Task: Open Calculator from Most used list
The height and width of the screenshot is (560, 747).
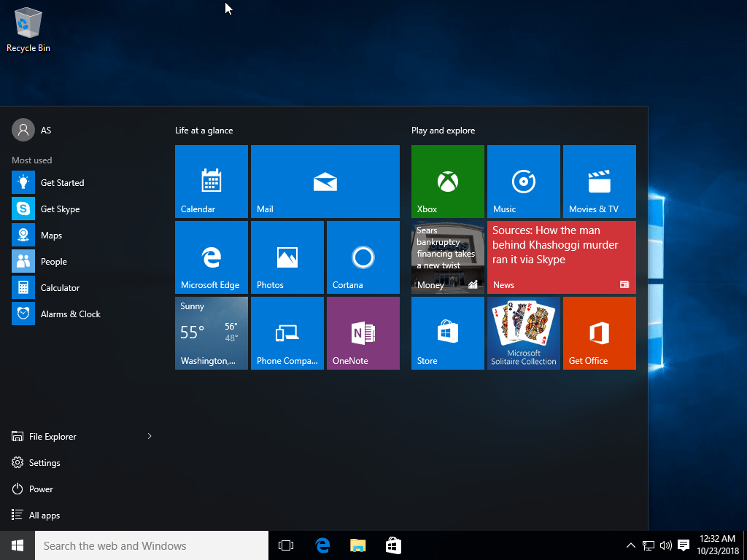Action: tap(81, 287)
